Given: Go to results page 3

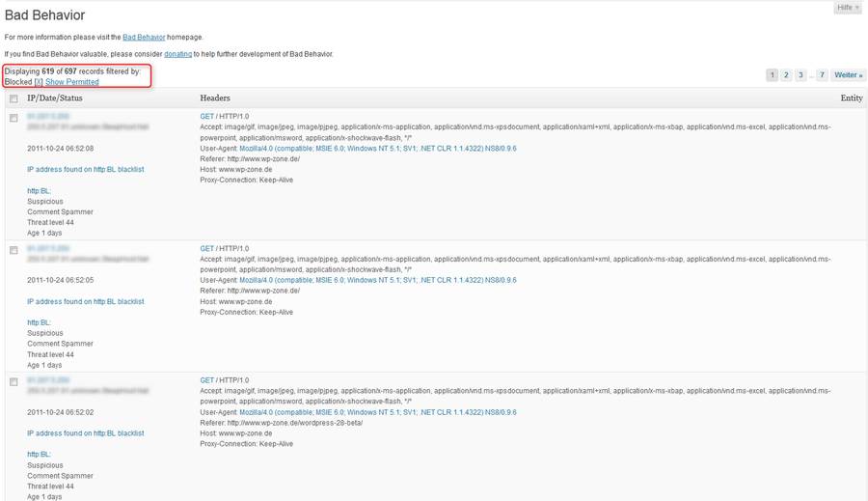Looking at the screenshot, I should (x=800, y=75).
